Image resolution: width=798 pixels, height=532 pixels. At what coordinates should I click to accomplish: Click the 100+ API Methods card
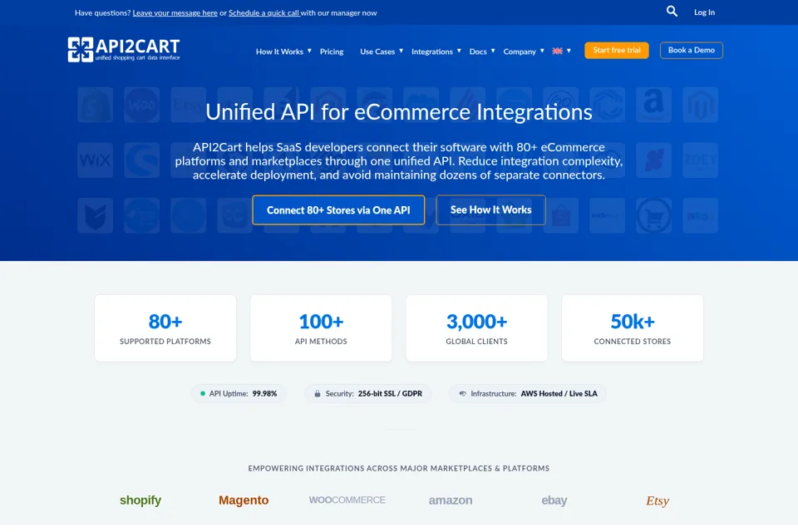(321, 328)
